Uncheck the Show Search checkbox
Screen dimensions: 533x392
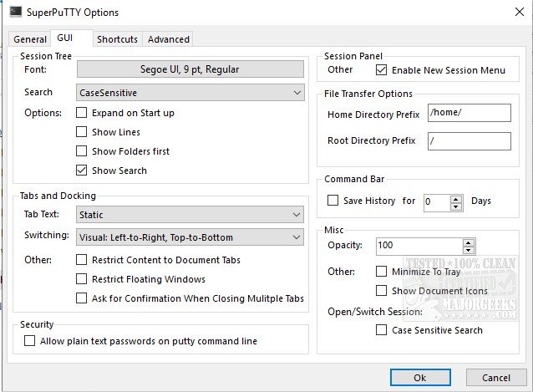point(82,171)
